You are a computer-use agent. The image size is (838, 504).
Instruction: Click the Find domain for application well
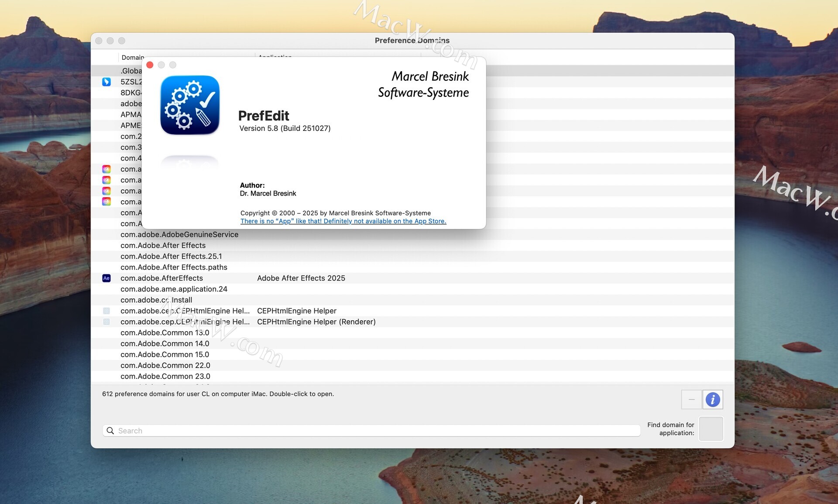click(x=711, y=429)
